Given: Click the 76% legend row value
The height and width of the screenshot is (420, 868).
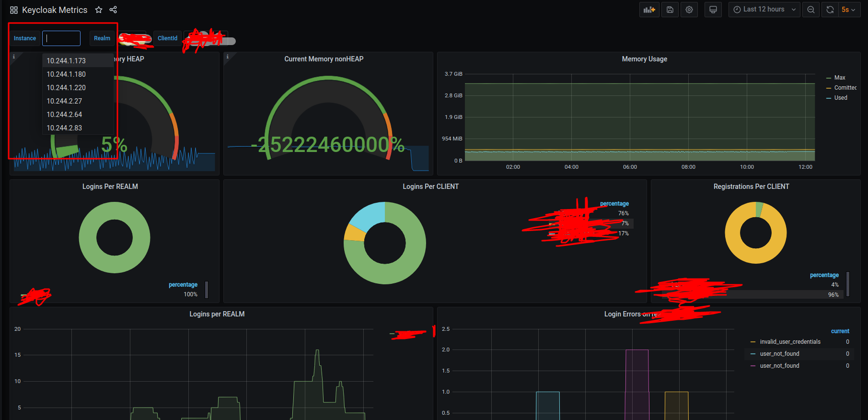Looking at the screenshot, I should click(x=623, y=213).
